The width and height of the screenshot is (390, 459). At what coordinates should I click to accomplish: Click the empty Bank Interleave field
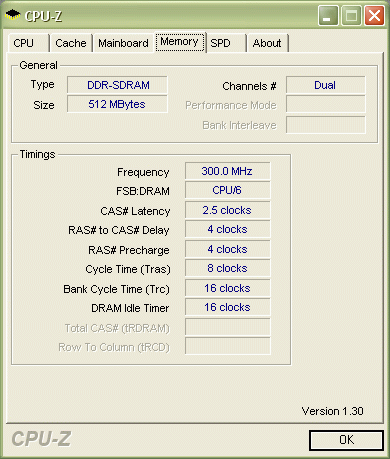[326, 125]
